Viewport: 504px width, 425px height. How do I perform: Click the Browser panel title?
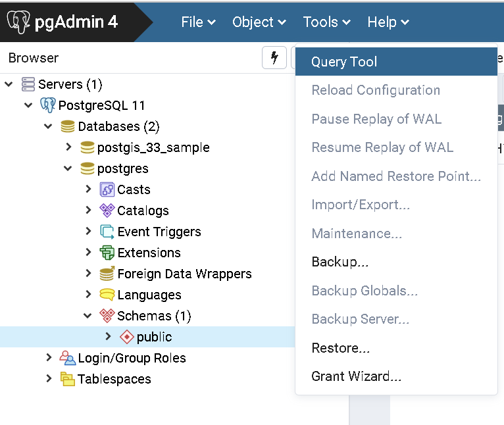coord(34,58)
